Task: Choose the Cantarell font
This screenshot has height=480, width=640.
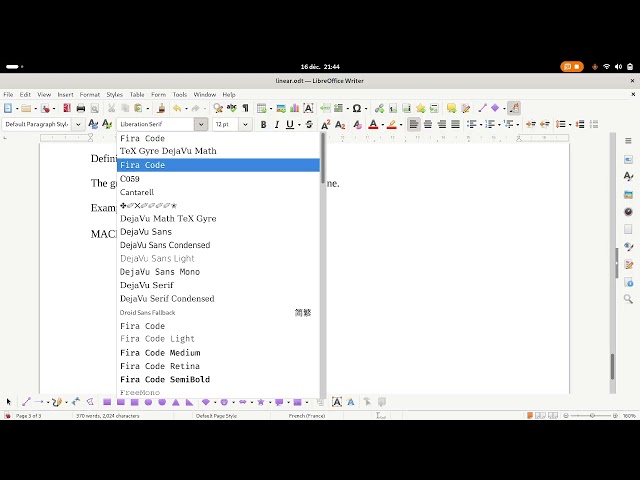Action: click(218, 192)
